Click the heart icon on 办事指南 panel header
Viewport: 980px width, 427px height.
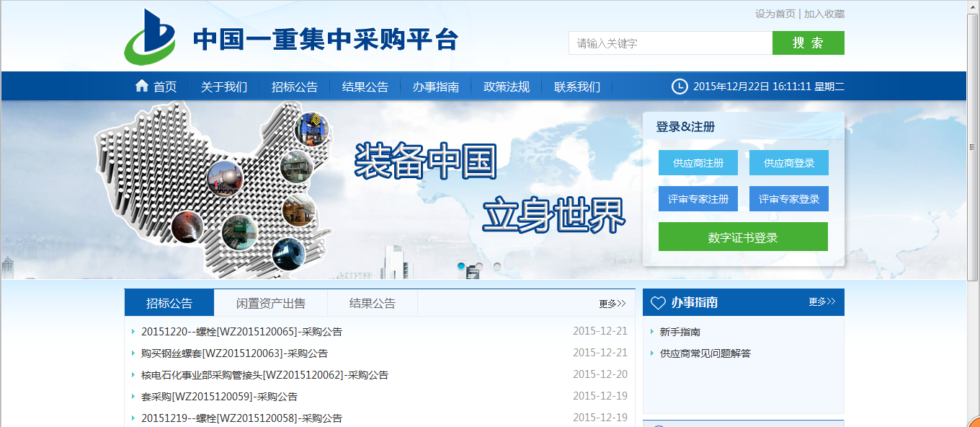pos(659,302)
